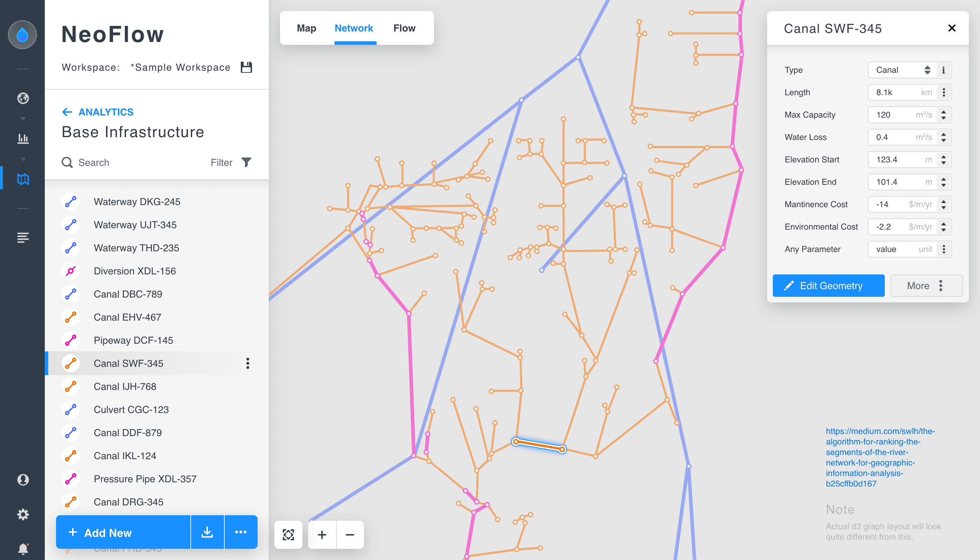This screenshot has width=980, height=560.
Task: Select Pressure Pipe XDL-357 in the list
Action: [157, 478]
